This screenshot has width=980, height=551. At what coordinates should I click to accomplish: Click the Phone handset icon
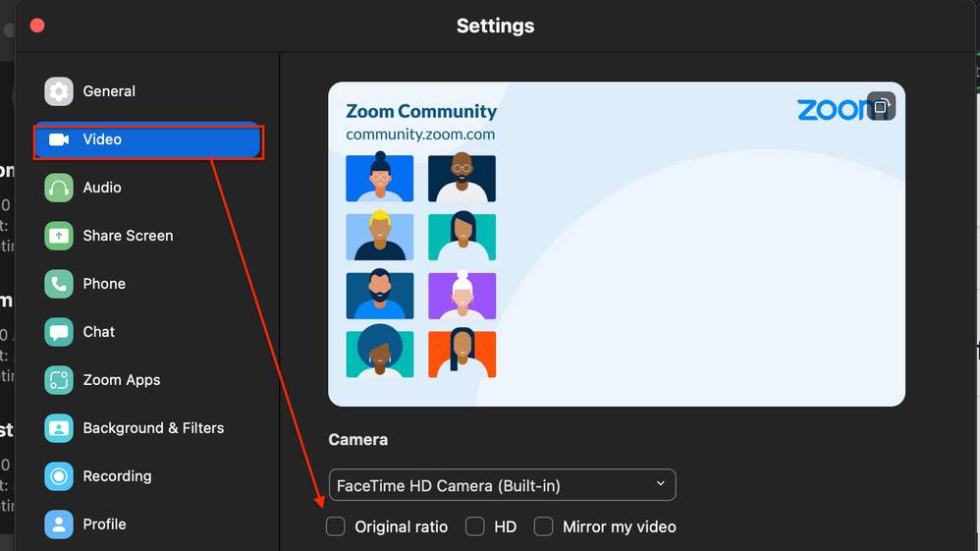point(59,284)
